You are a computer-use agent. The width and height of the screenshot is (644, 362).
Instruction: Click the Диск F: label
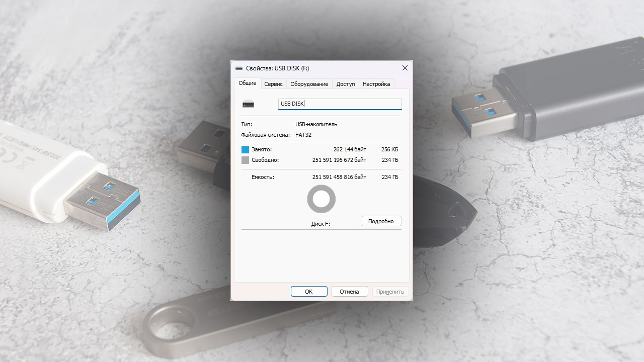click(x=321, y=224)
